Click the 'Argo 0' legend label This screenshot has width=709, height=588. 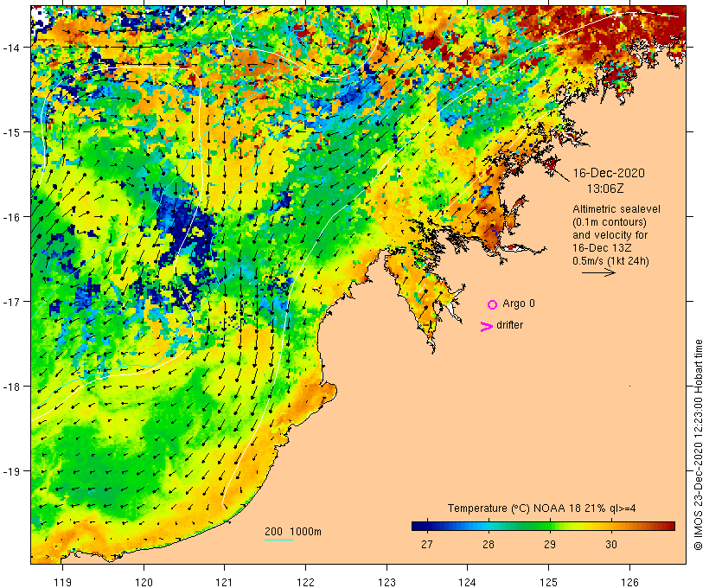coord(519,304)
